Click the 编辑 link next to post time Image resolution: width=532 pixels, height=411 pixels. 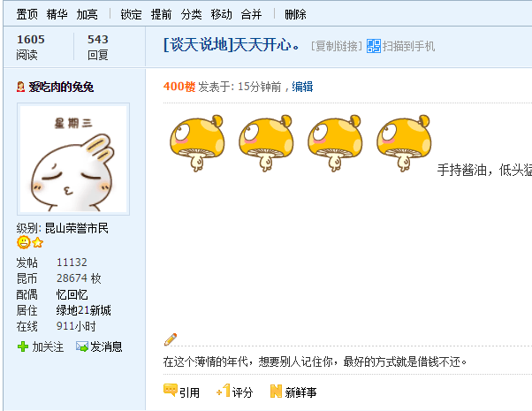pos(302,87)
